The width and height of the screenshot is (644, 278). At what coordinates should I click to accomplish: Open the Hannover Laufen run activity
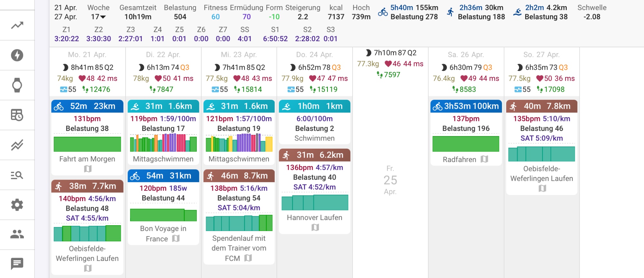314,218
